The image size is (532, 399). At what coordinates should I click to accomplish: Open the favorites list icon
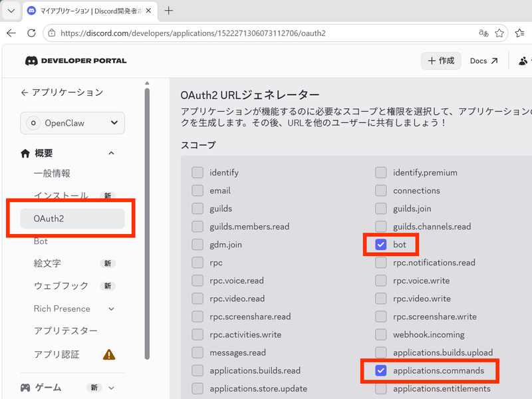click(x=519, y=33)
